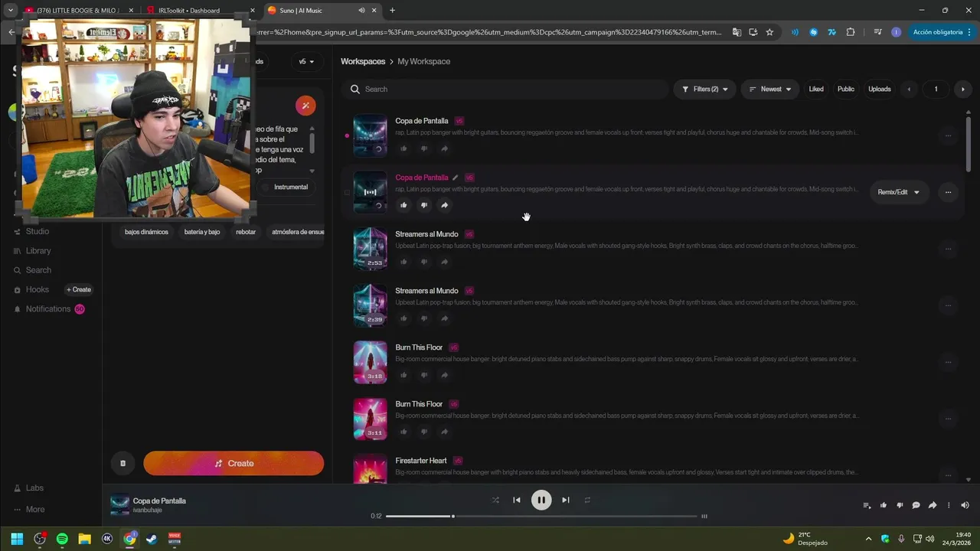980x551 pixels.
Task: Open more options for first Streamers al Mundo
Action: (948, 249)
